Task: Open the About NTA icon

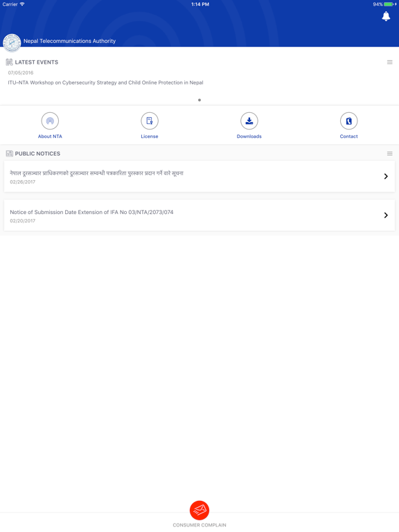Action: 50,121
